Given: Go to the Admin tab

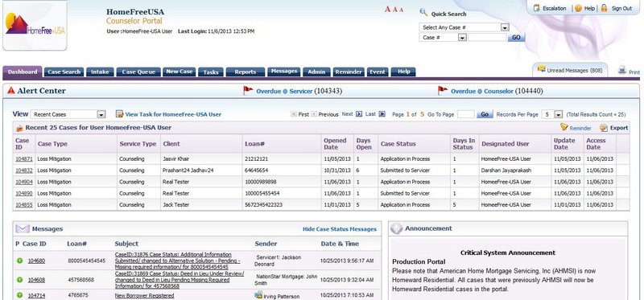Looking at the screenshot, I should pos(316,72).
